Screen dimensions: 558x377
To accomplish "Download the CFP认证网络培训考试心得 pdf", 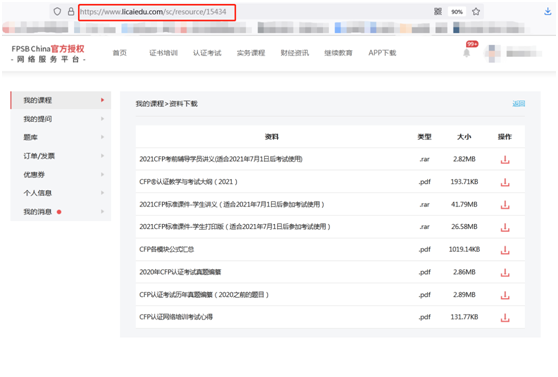I will [x=505, y=318].
